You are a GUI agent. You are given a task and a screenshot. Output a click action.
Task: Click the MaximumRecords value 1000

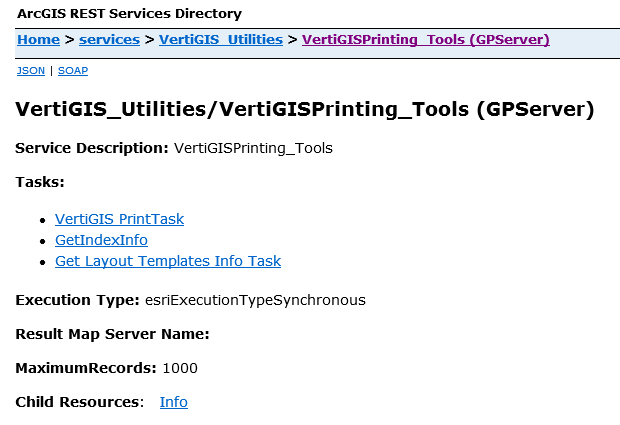pos(180,368)
